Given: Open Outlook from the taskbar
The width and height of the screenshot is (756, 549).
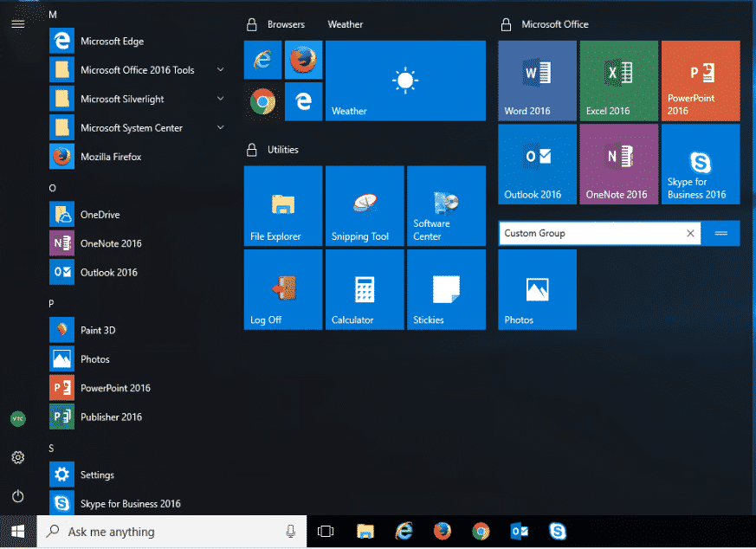Looking at the screenshot, I should pos(520,532).
